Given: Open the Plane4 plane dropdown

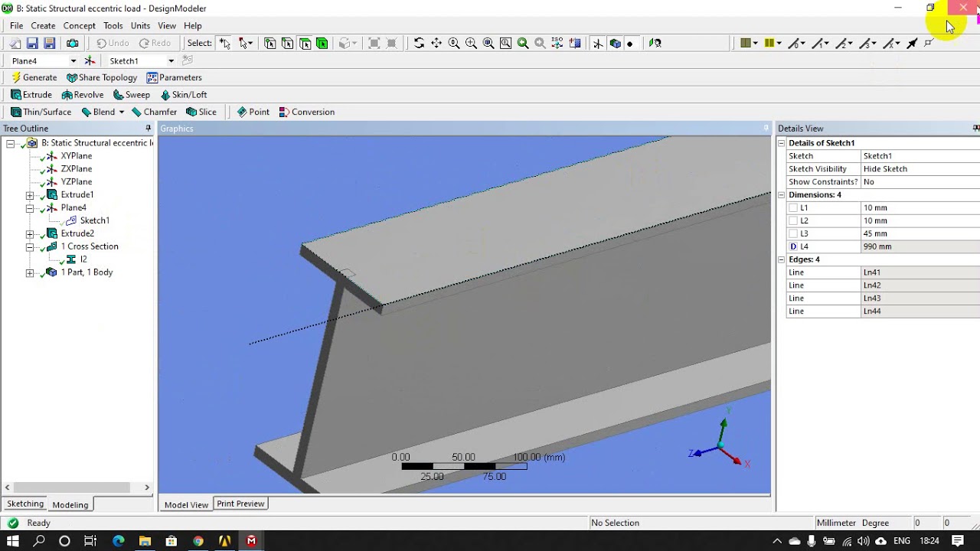Looking at the screenshot, I should click(73, 61).
